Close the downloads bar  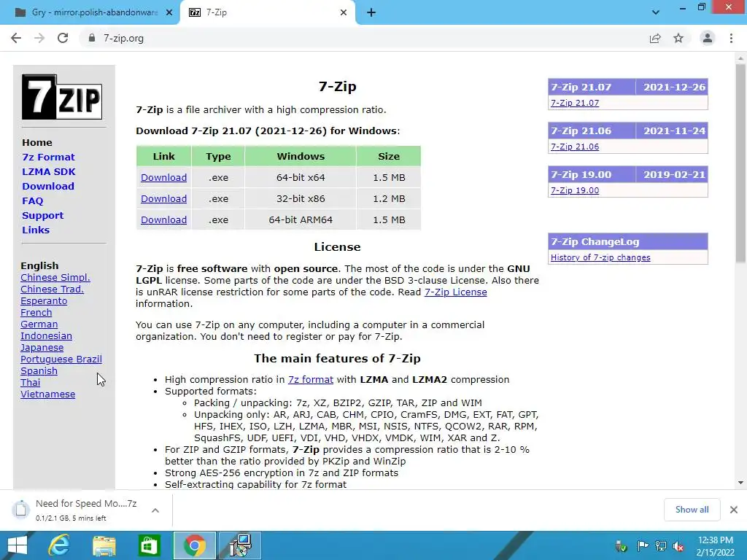(734, 510)
